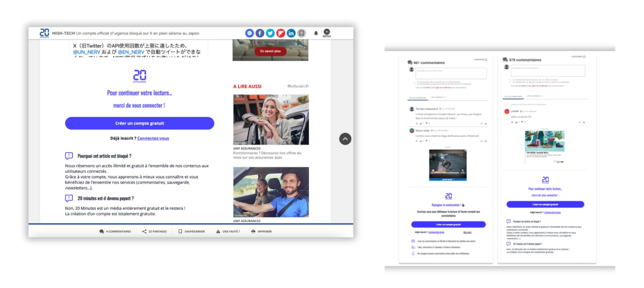
Task: Open the blonde woman GMF Assurances thumbnail
Action: [x=271, y=120]
